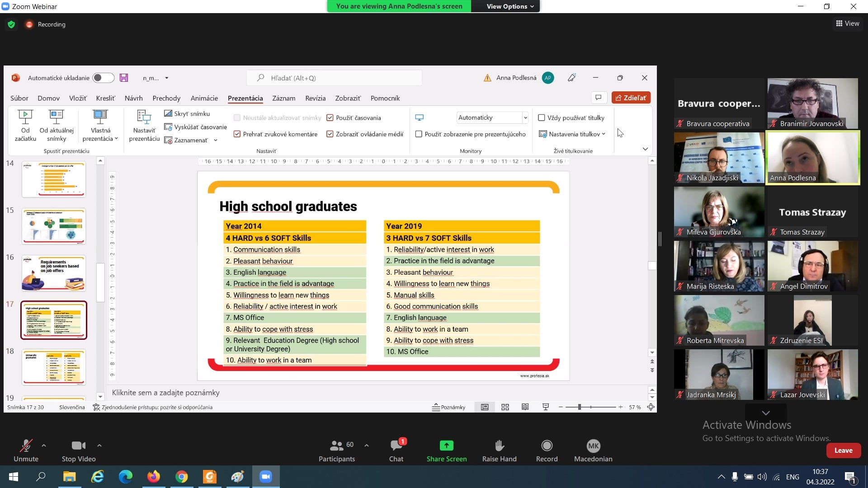The height and width of the screenshot is (488, 868).
Task: Open Macedonian interpretation language icon
Action: pos(593,446)
